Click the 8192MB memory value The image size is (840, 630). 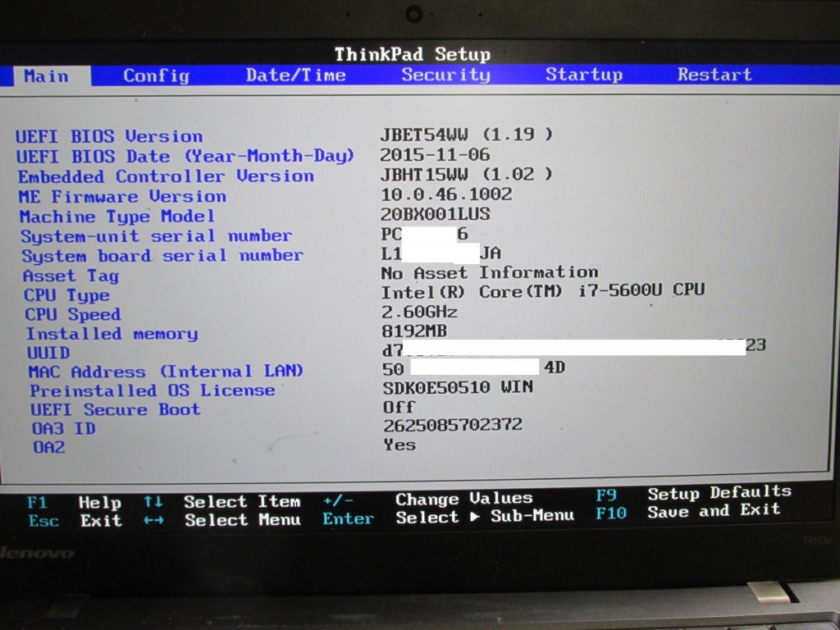click(x=414, y=331)
